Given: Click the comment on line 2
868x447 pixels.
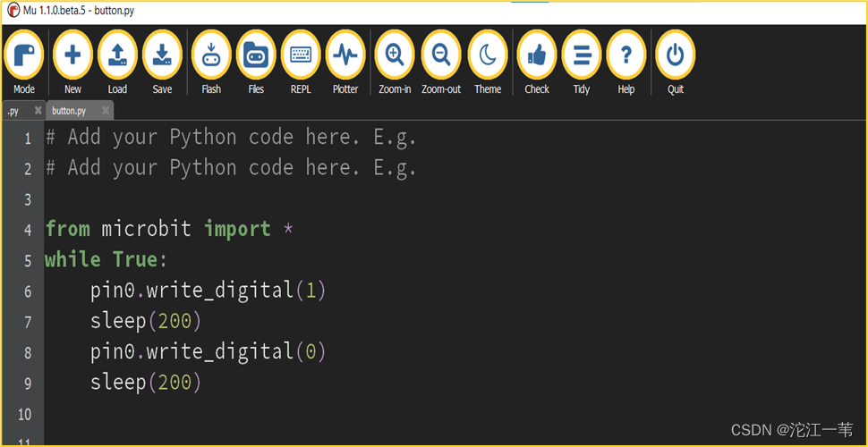Looking at the screenshot, I should point(231,168).
